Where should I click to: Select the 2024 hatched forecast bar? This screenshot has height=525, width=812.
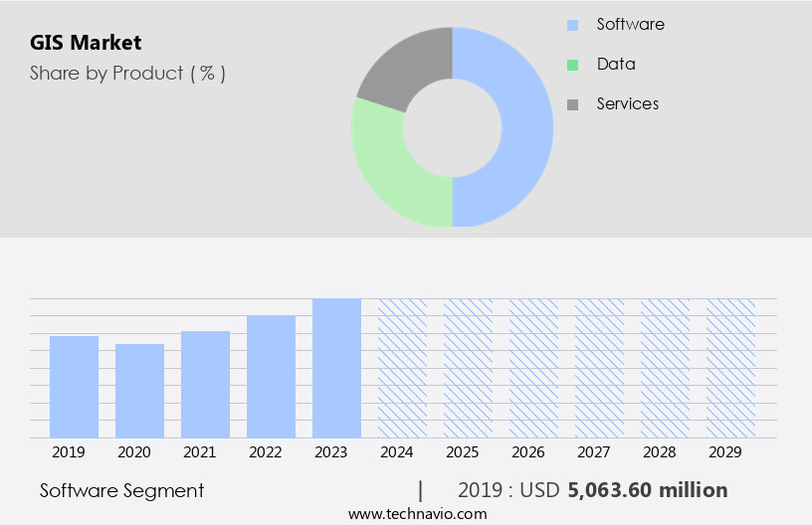(x=402, y=368)
